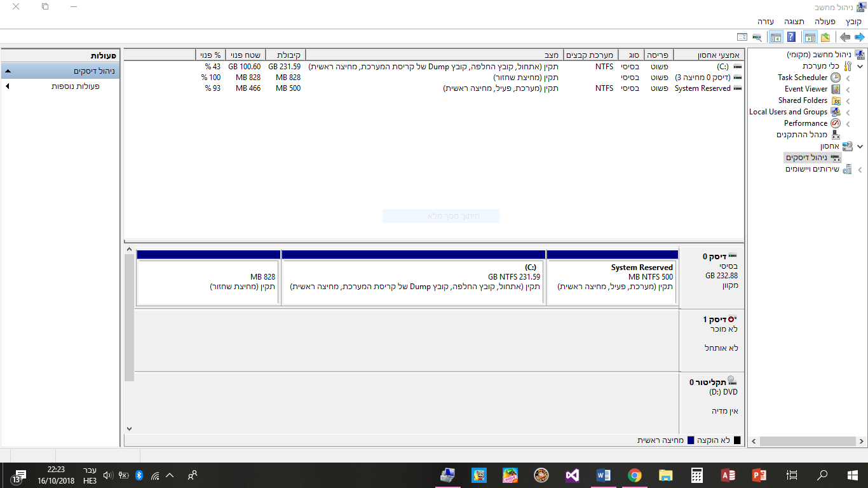Open the Windows Start menu
Viewport: 868px width, 488px height.
coord(853,475)
